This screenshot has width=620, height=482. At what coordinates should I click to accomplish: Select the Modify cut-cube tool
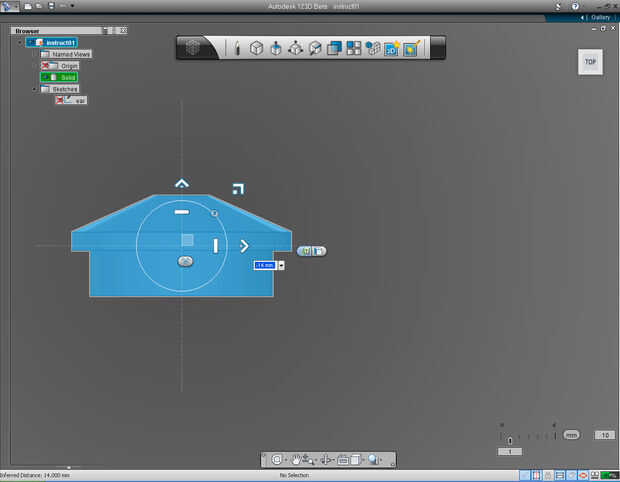point(315,48)
